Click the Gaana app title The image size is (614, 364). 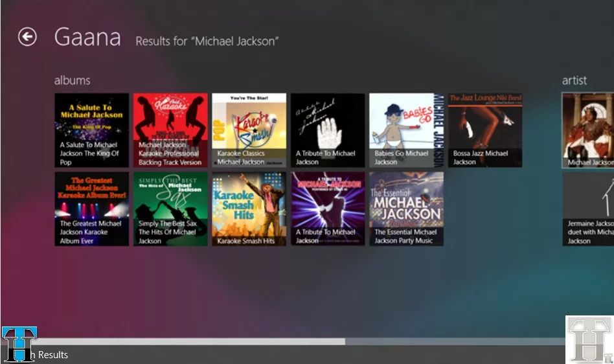[x=87, y=37]
